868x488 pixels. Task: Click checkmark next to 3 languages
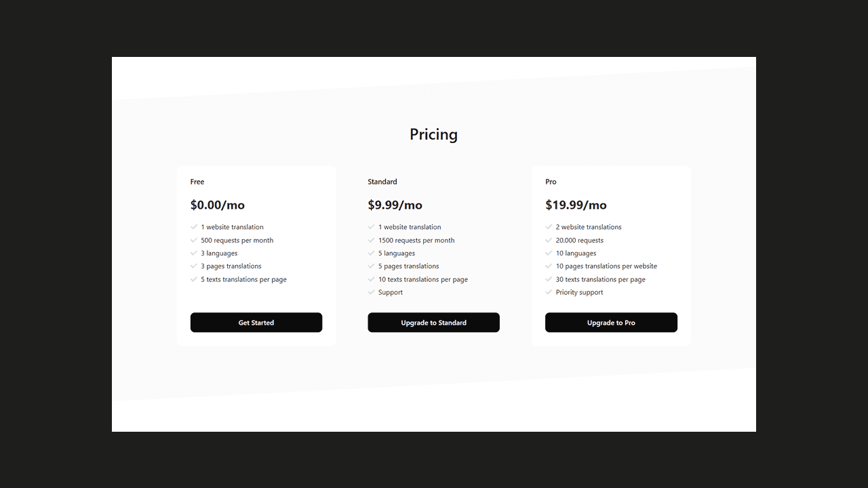click(194, 253)
